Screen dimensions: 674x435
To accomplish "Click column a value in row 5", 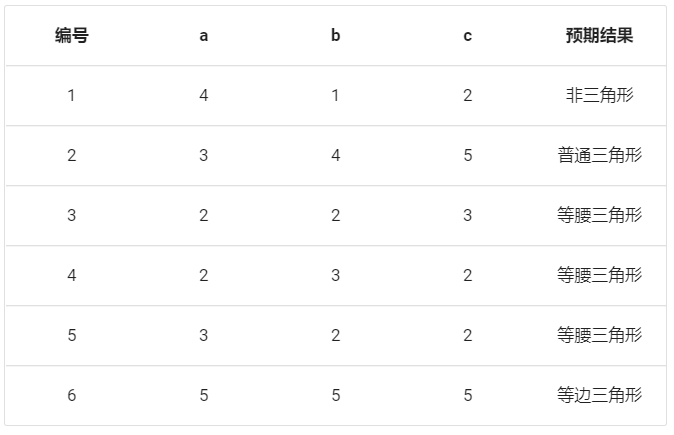I will pos(204,335).
